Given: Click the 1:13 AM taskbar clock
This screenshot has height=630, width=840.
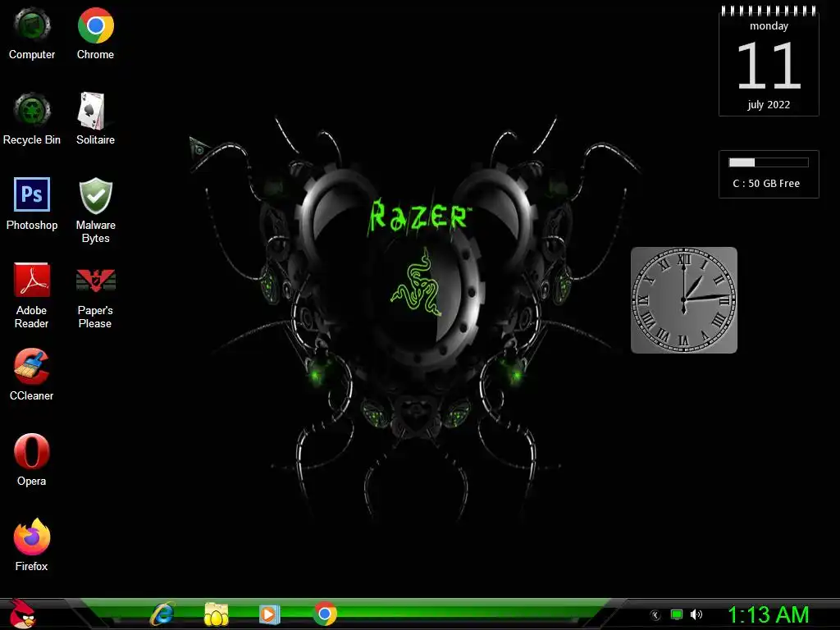Looking at the screenshot, I should pos(768,615).
